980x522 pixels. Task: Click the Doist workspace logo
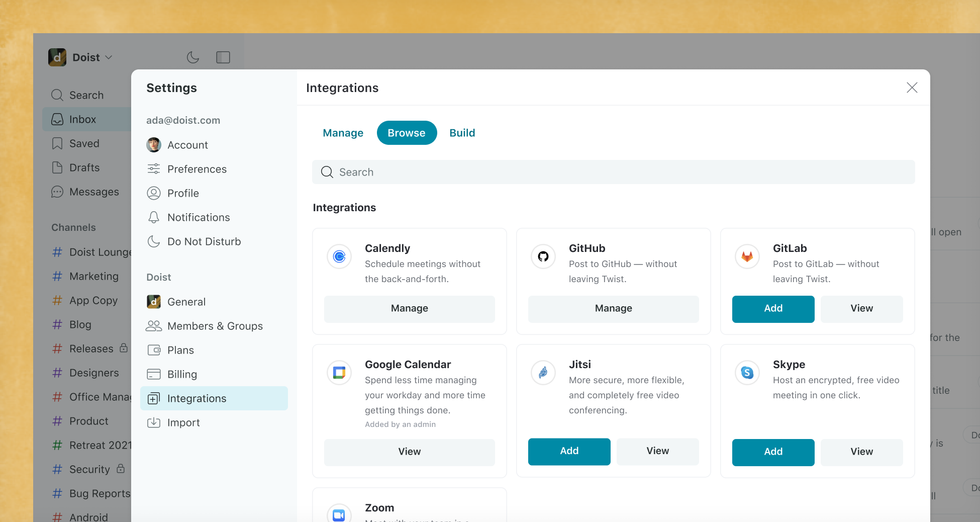pos(57,57)
